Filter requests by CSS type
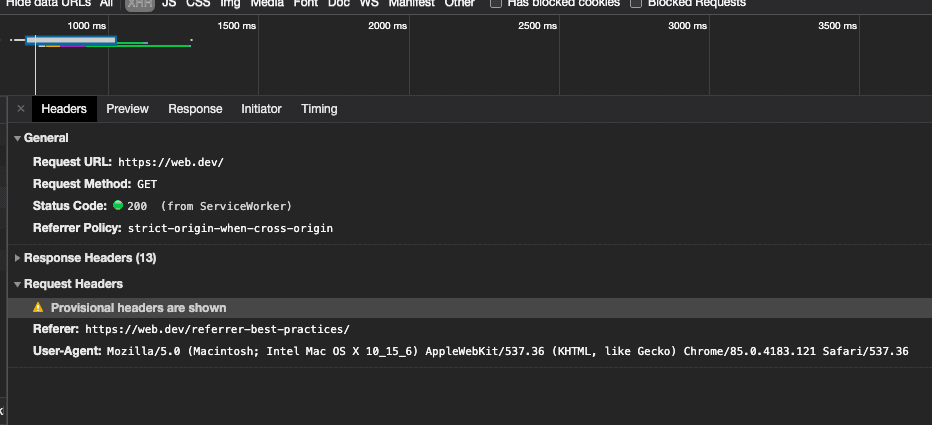 (197, 4)
